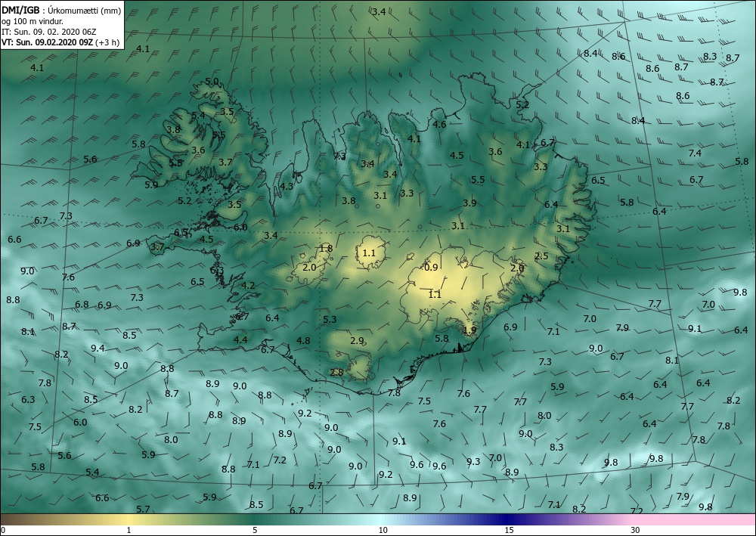756x536 pixels.
Task: Click the map value '5.3'
Action: pyautogui.click(x=330, y=320)
